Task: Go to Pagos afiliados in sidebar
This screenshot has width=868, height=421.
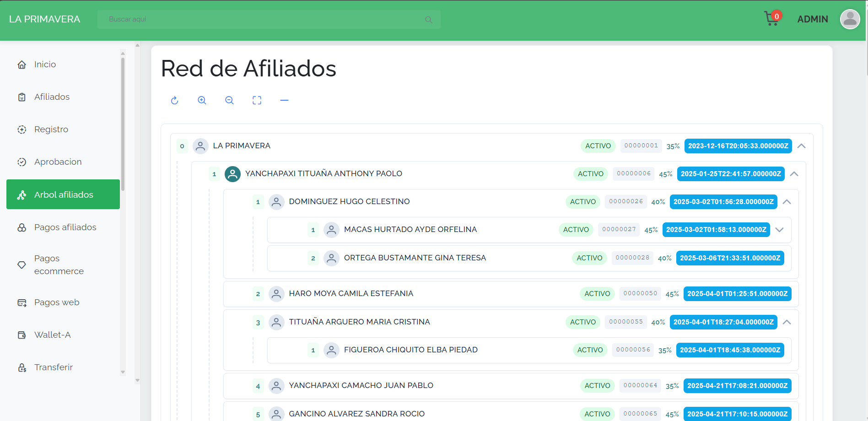Action: click(65, 227)
